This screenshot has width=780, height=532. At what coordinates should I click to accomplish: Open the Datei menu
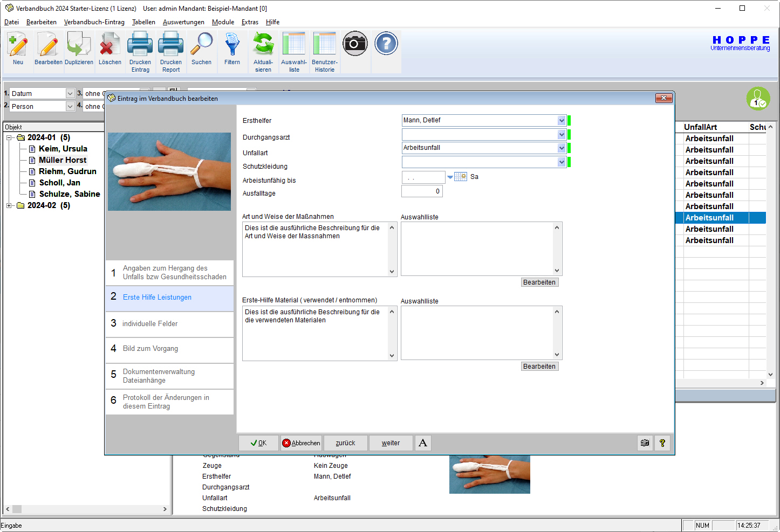click(11, 22)
